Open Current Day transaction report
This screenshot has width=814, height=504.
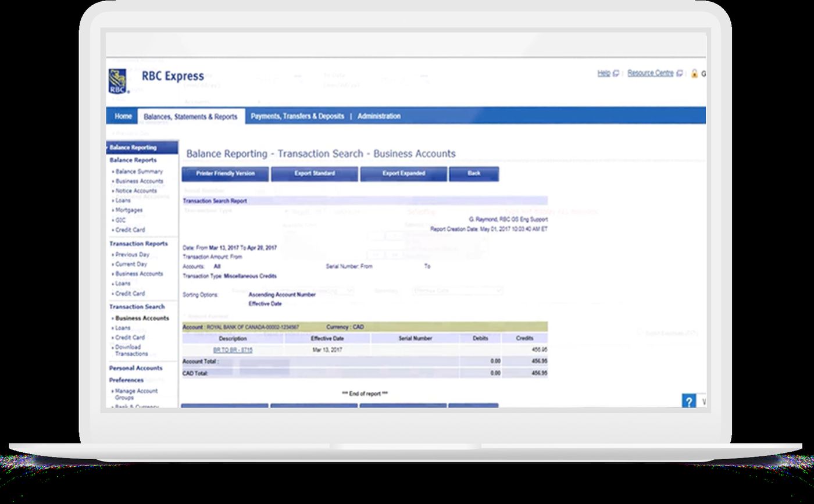click(x=131, y=264)
